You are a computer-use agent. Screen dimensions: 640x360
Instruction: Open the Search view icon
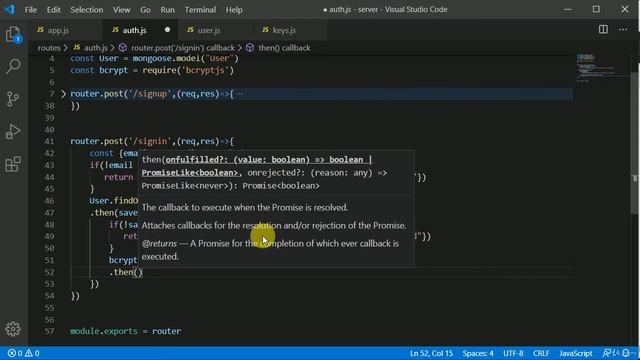pos(13,66)
